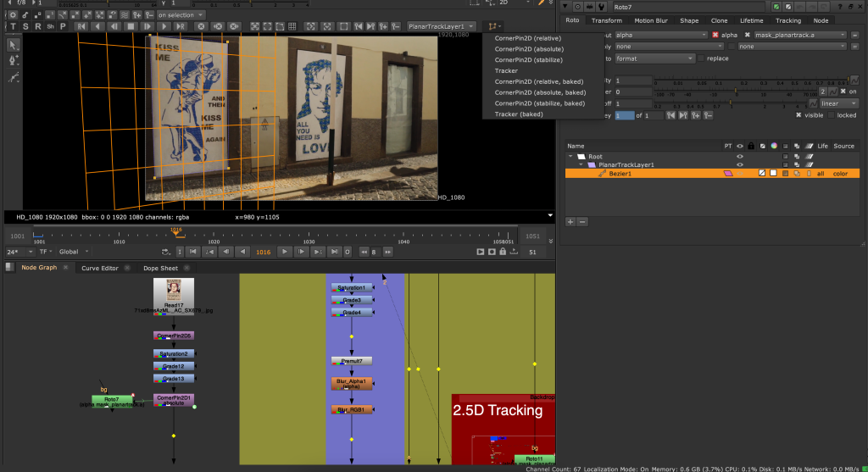Click the center-node target icon in properties header
The image size is (868, 472).
(577, 7)
